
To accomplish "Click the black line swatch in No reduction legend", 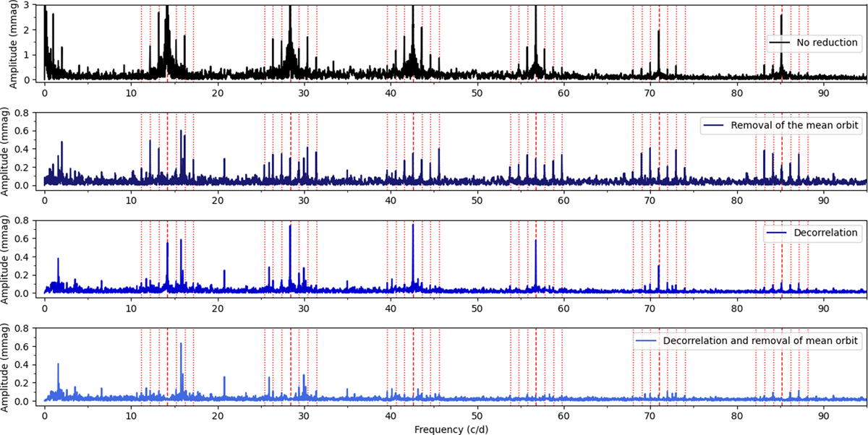I will pyautogui.click(x=780, y=43).
